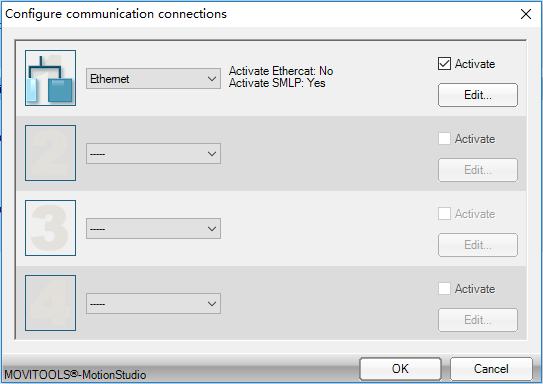Screen dimensions: 543x384
Task: Expand connection 2 communication type dropdown
Action: (x=153, y=153)
